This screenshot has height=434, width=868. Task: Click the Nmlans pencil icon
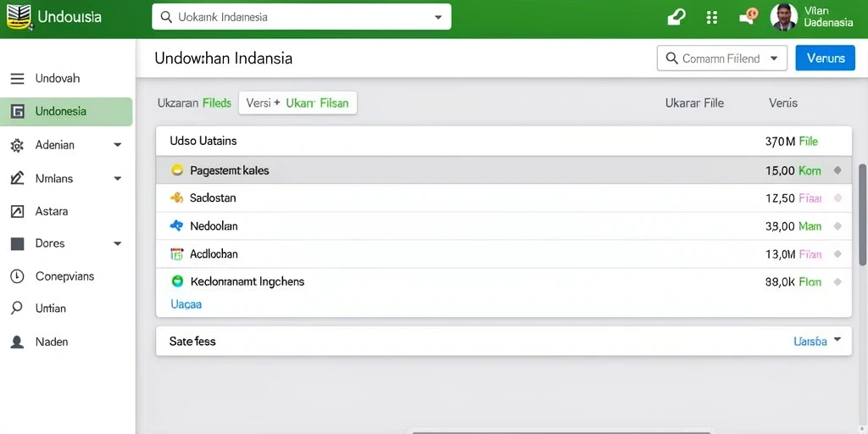[17, 178]
